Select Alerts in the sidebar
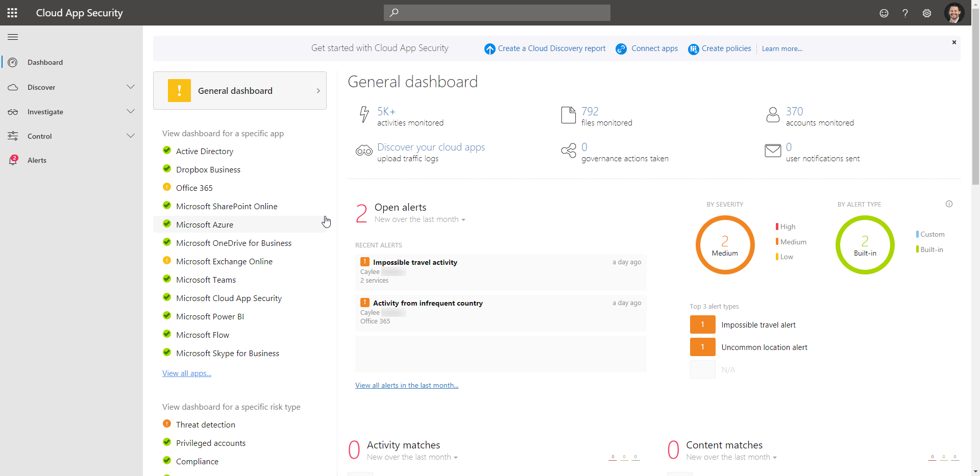The image size is (980, 476). coord(71,160)
